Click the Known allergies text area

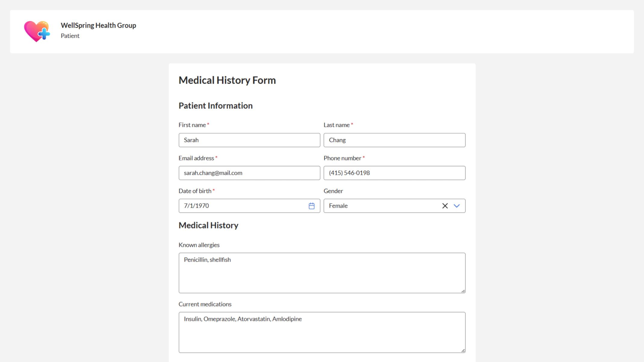coord(322,273)
